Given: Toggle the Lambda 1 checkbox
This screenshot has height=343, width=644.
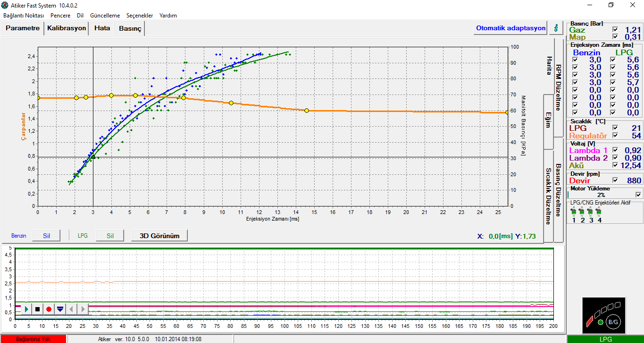Looking at the screenshot, I should pyautogui.click(x=615, y=150).
